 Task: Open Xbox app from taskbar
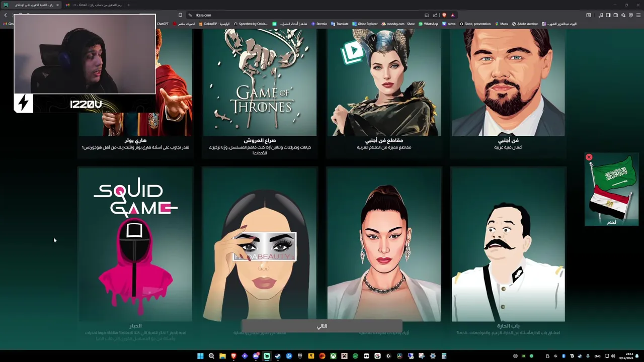coord(333,356)
